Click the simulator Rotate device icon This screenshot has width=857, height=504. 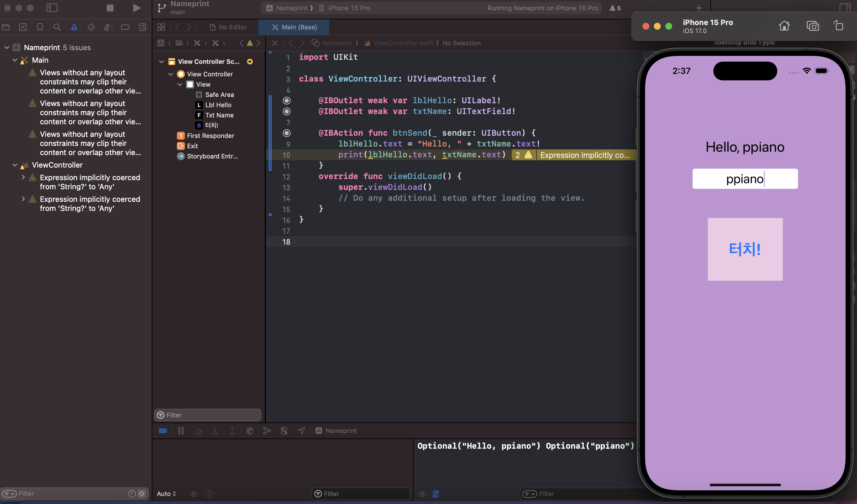point(838,26)
